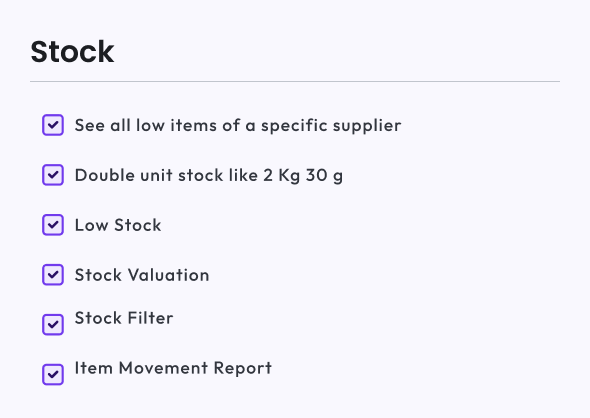Uncheck the Item Movement Report checkbox

click(x=53, y=374)
